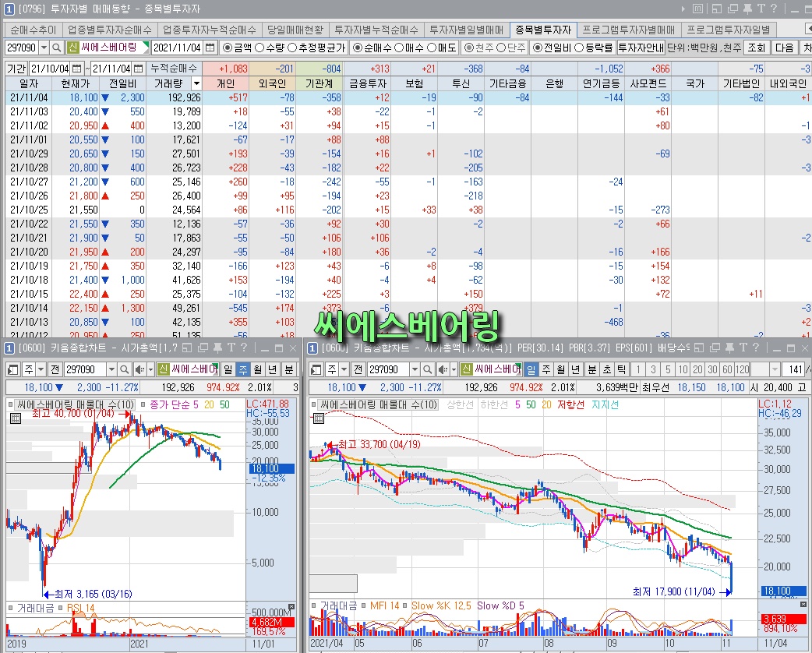Select the 매수 radio button
Viewport: 812px width, 653px height.
[399, 48]
